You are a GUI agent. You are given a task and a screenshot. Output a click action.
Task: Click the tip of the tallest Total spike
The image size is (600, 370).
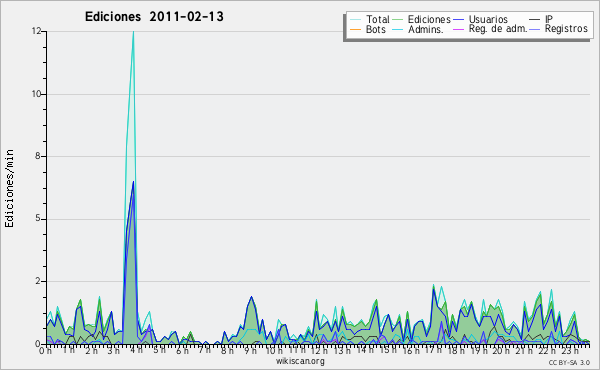tap(133, 32)
